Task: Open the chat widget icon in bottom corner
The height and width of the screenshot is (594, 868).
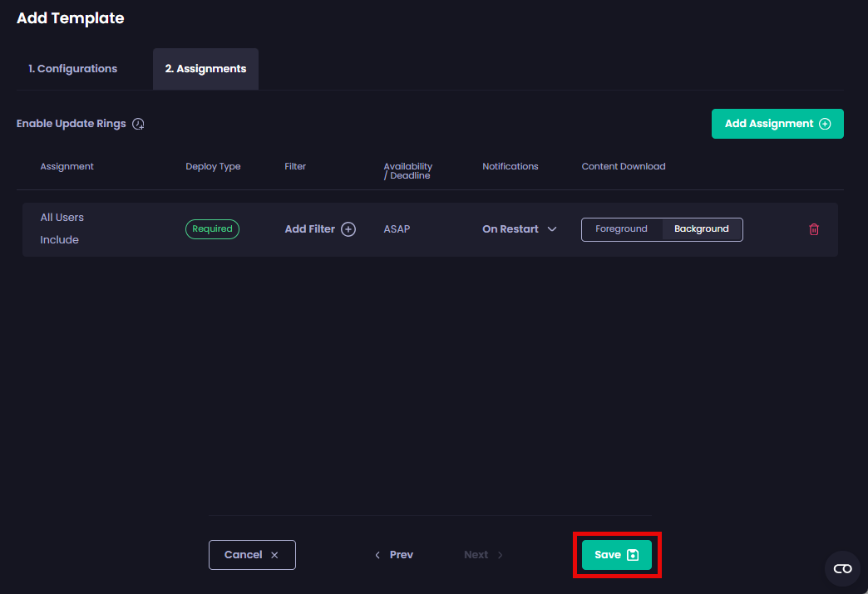Action: coord(842,568)
